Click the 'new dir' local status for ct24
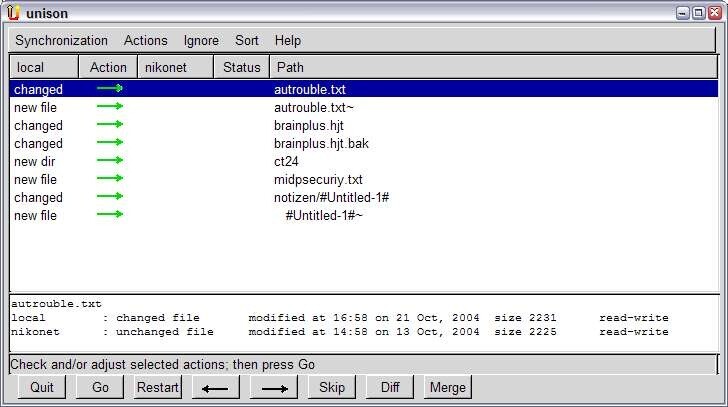728x407 pixels. (x=34, y=162)
